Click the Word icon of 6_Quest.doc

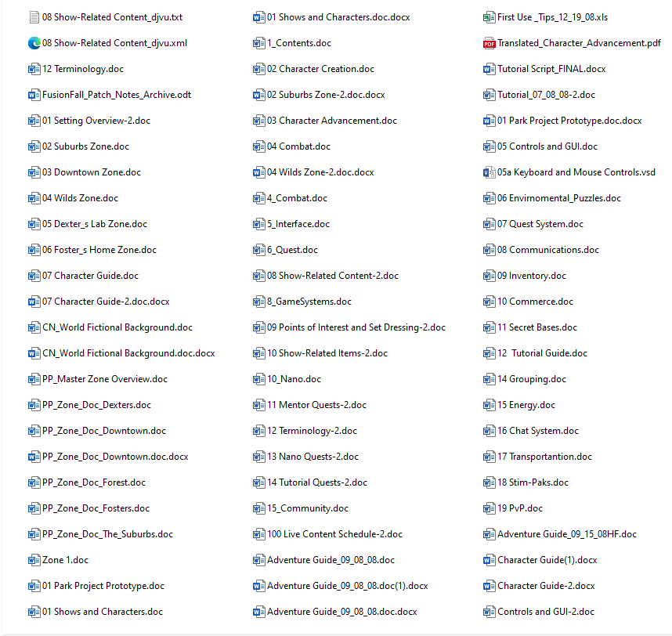click(x=259, y=250)
